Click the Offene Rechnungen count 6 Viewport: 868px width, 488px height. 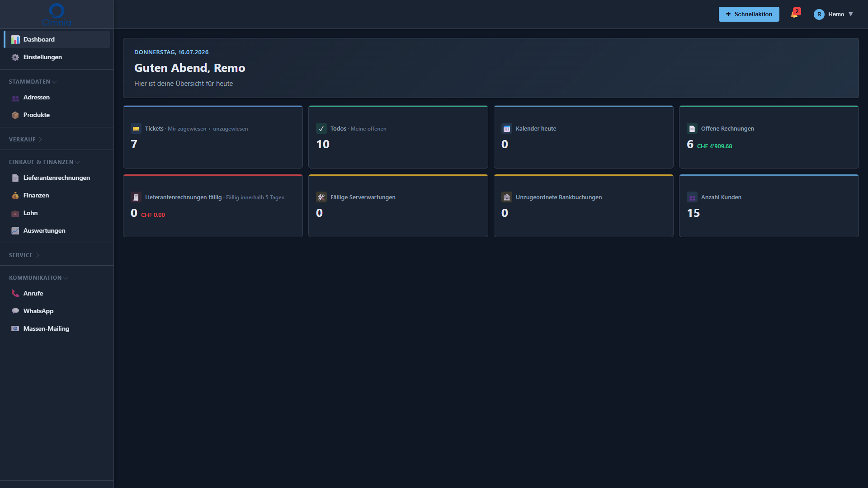pyautogui.click(x=690, y=145)
